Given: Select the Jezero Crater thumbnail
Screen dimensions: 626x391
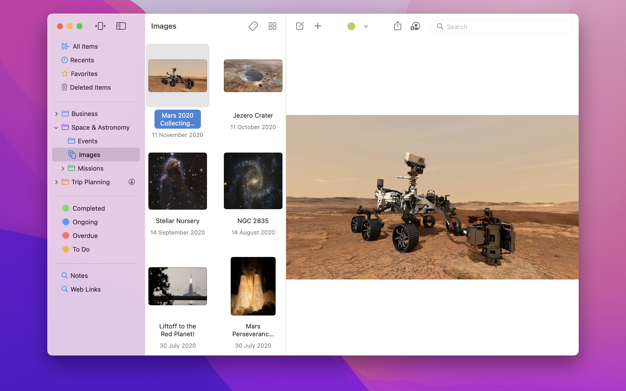Looking at the screenshot, I should pos(253,75).
